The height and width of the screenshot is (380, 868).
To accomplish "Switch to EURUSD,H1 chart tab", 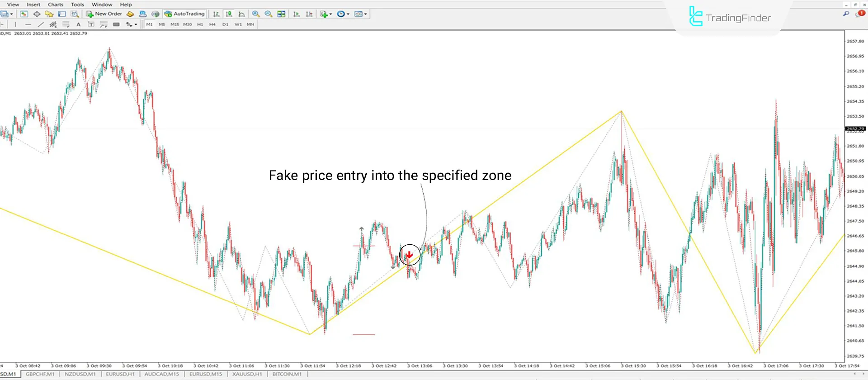I will coord(120,374).
